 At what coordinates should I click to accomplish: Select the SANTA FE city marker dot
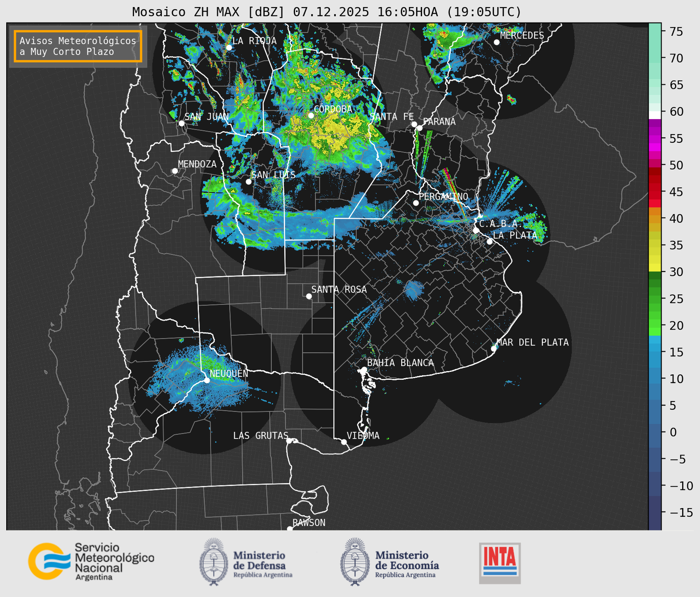click(414, 124)
